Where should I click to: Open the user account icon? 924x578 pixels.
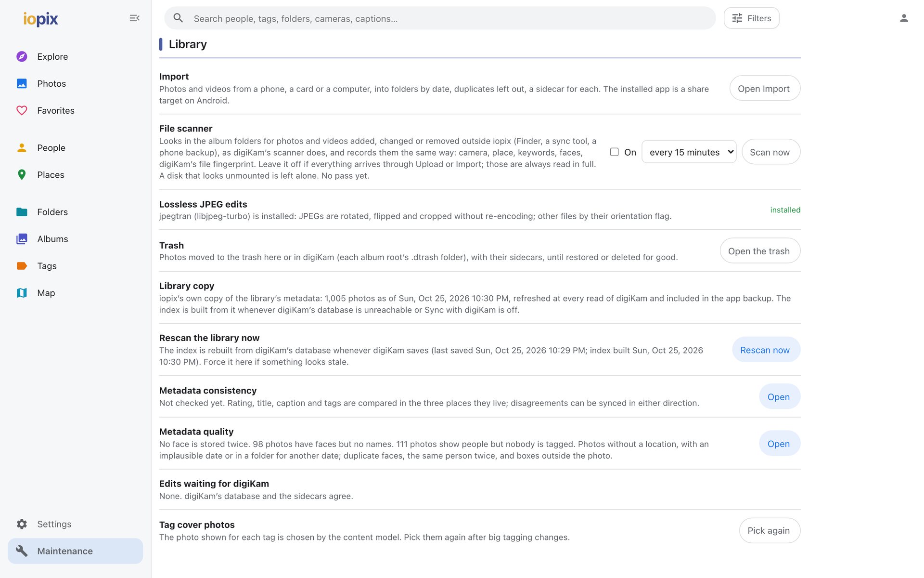[904, 18]
